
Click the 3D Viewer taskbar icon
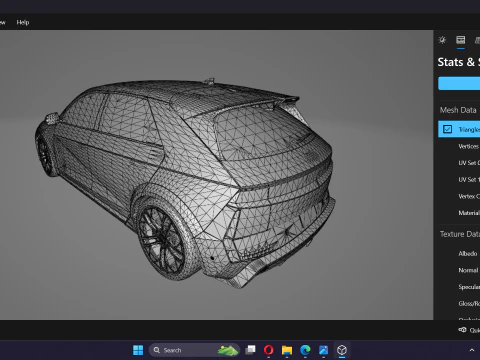(x=342, y=350)
